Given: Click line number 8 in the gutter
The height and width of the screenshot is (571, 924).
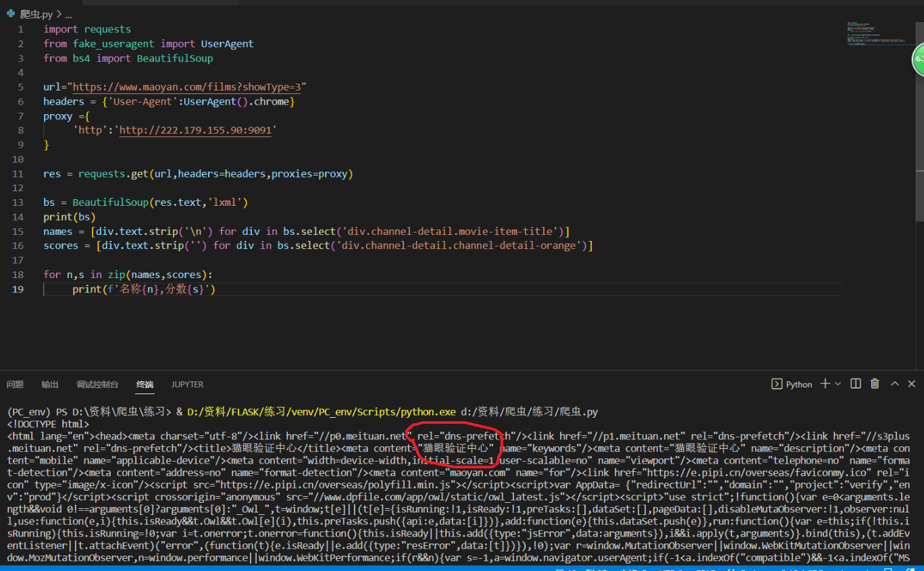Looking at the screenshot, I should coord(21,130).
